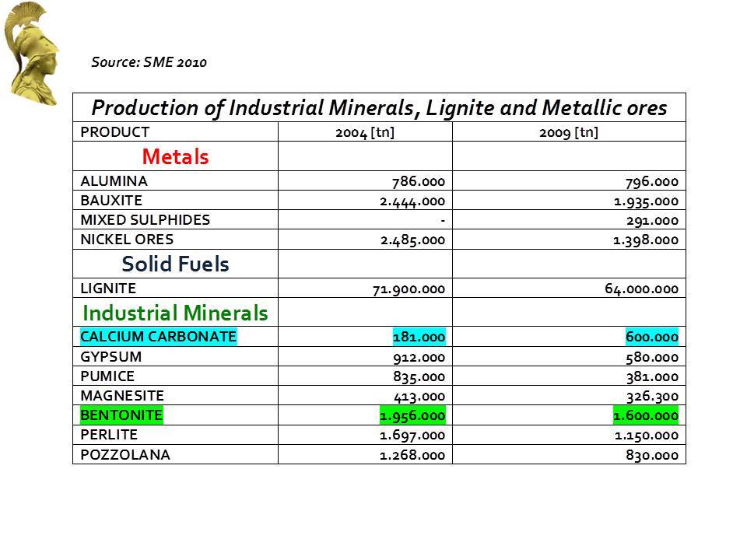Image resolution: width=747 pixels, height=560 pixels.
Task: Click the ALUMINA value 796.000
Action: pos(652,181)
